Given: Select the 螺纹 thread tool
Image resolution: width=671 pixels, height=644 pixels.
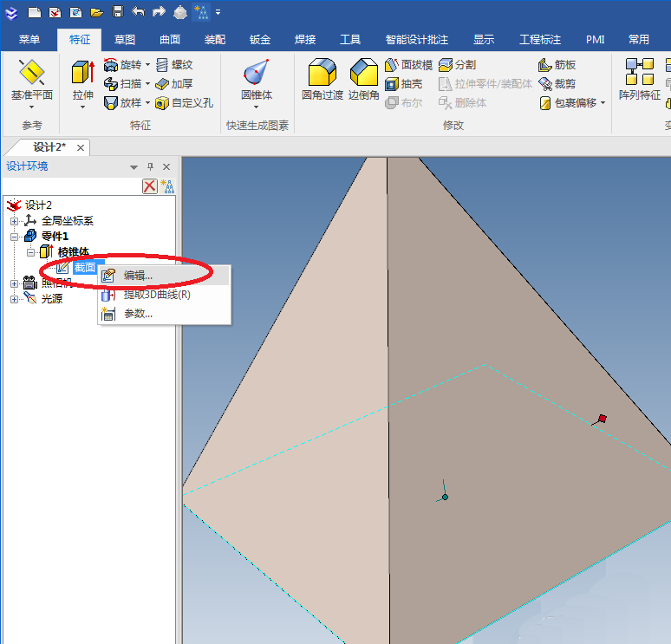Looking at the screenshot, I should 174,65.
